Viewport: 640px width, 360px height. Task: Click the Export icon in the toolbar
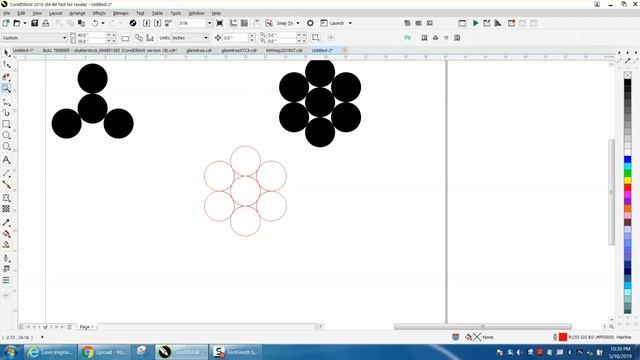158,23
